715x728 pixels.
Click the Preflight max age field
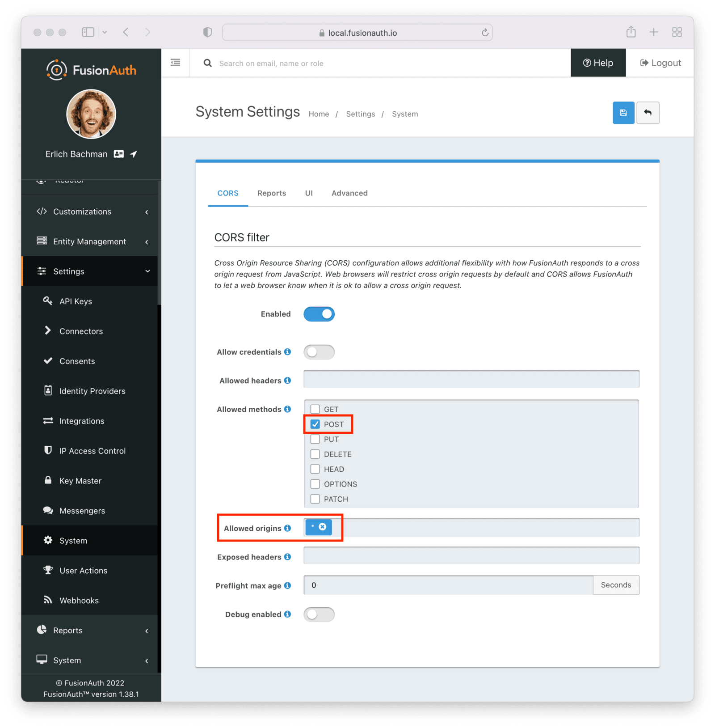(x=448, y=585)
